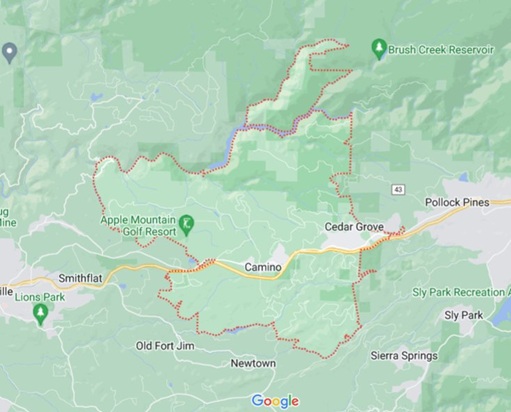Select the Pollock Pines label
Image resolution: width=511 pixels, height=412 pixels.
457,202
